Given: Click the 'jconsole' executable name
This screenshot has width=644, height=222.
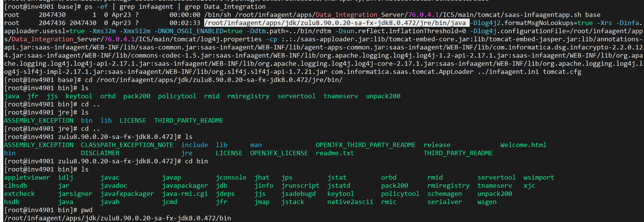Looking at the screenshot, I should tap(231, 177).
